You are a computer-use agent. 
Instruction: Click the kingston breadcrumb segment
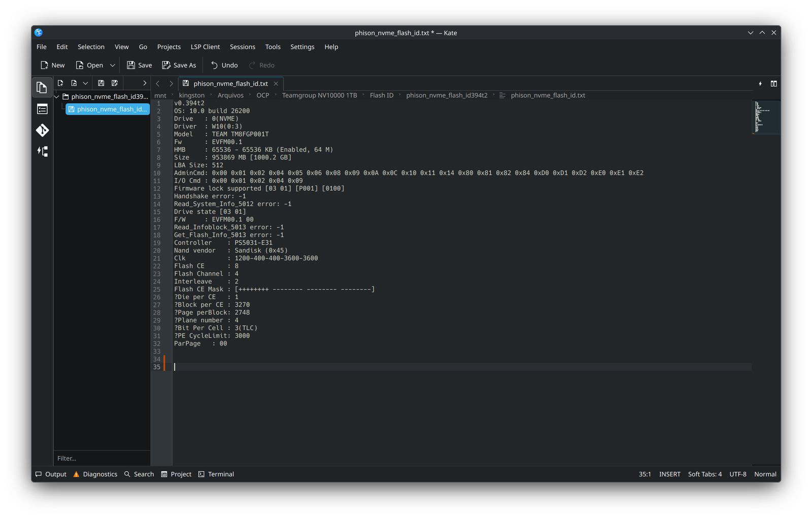click(x=192, y=95)
